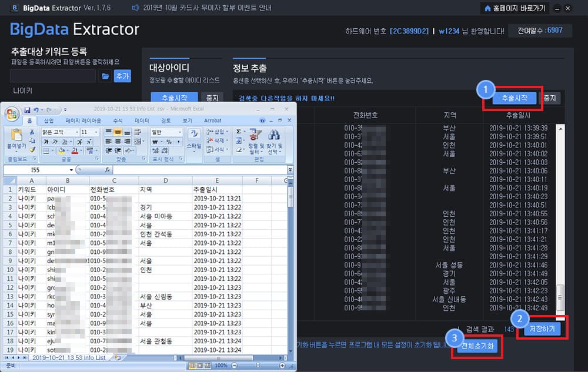
Task: Insert new worksheet tab icon in Excel
Action: (118, 358)
